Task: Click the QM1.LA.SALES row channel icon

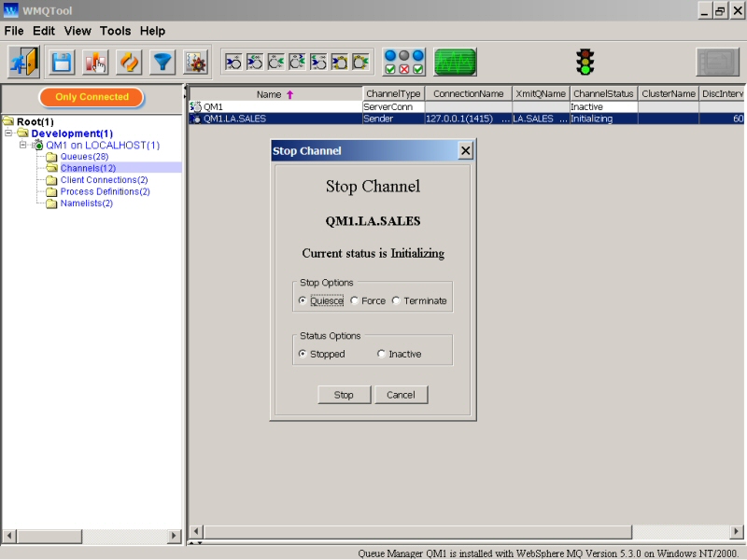Action: coord(195,119)
